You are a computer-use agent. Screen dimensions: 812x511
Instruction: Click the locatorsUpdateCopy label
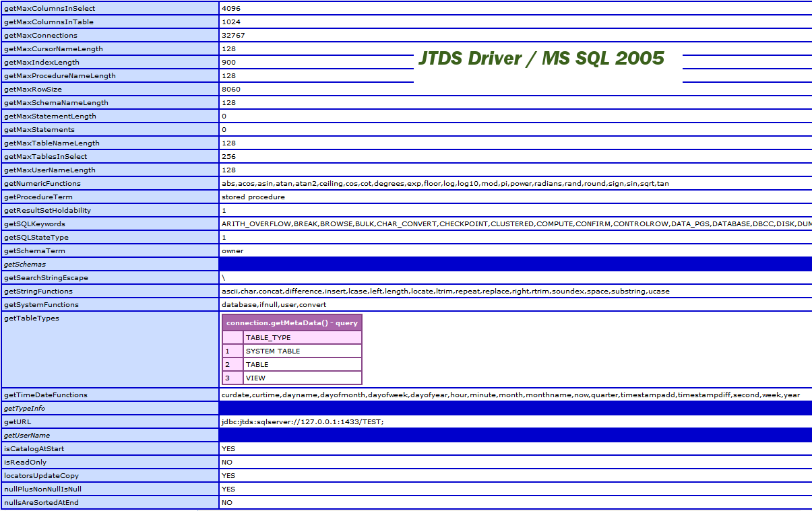click(x=41, y=476)
